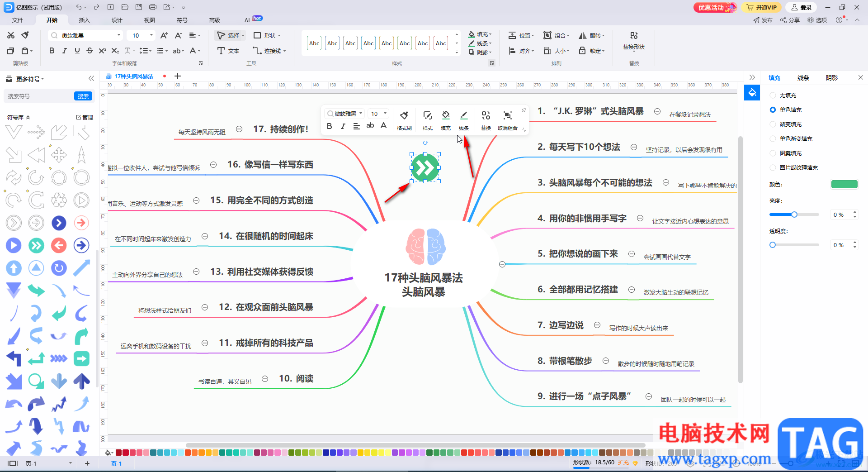
Task: Click the 发布 button in the title bar
Action: tap(763, 20)
